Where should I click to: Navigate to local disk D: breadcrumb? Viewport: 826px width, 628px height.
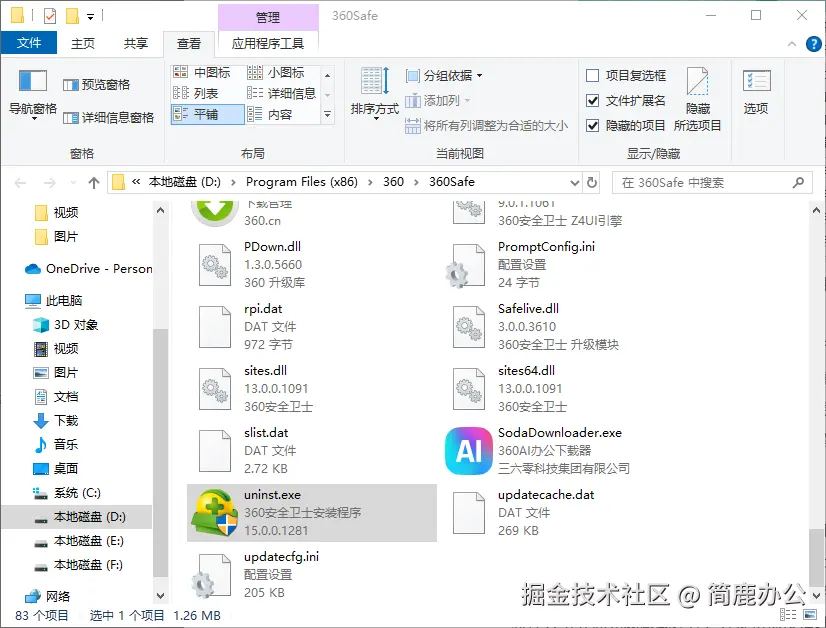(x=184, y=182)
